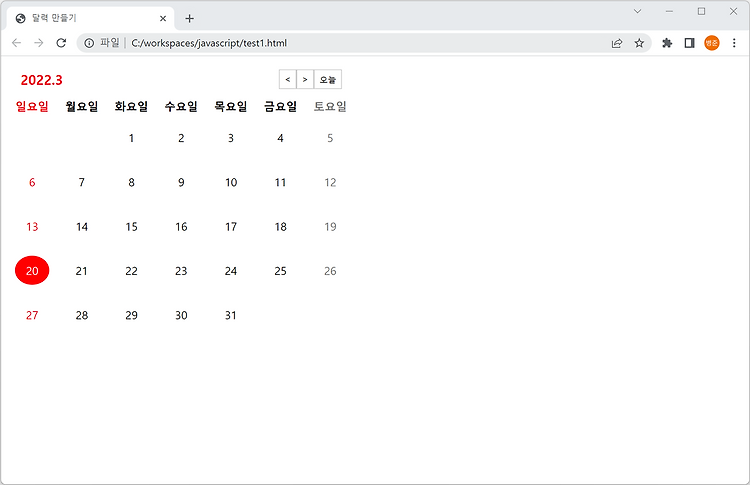Select Saturday date 12
750x485 pixels.
(x=330, y=182)
